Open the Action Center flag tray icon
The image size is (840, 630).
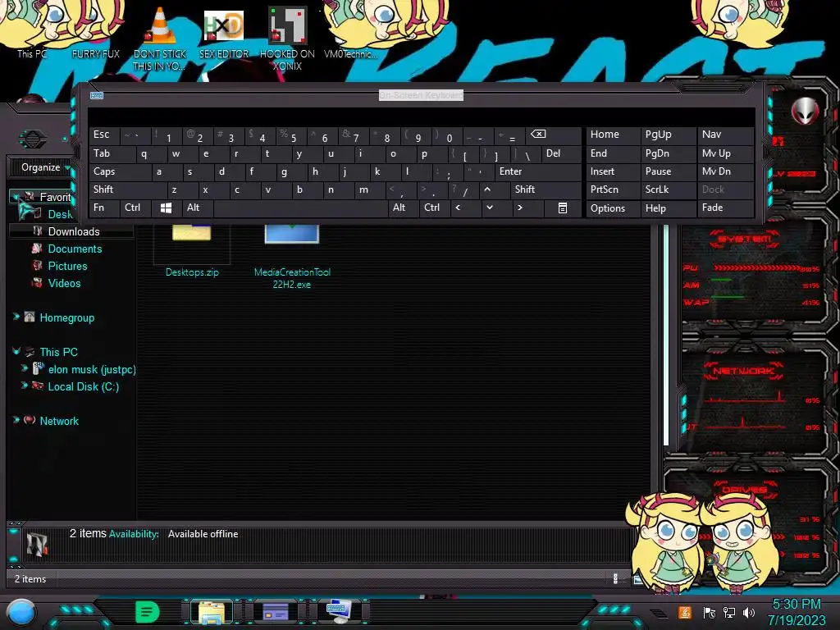[x=710, y=613]
